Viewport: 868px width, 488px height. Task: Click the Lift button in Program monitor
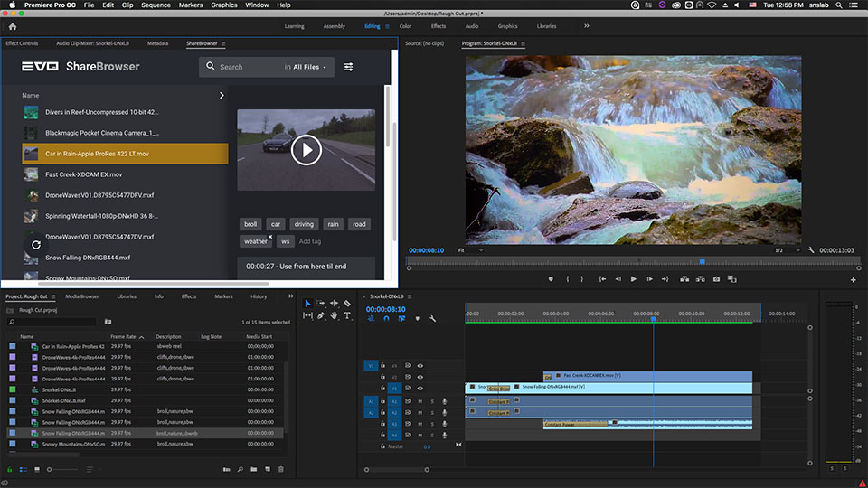tap(684, 279)
